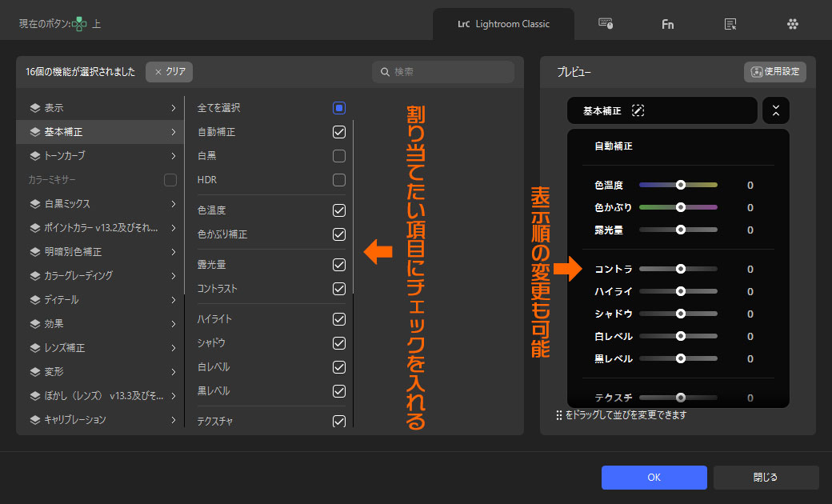Viewport: 832px width, 504px height.
Task: Click edit icon next to 基本補正 in preview
Action: 638,111
